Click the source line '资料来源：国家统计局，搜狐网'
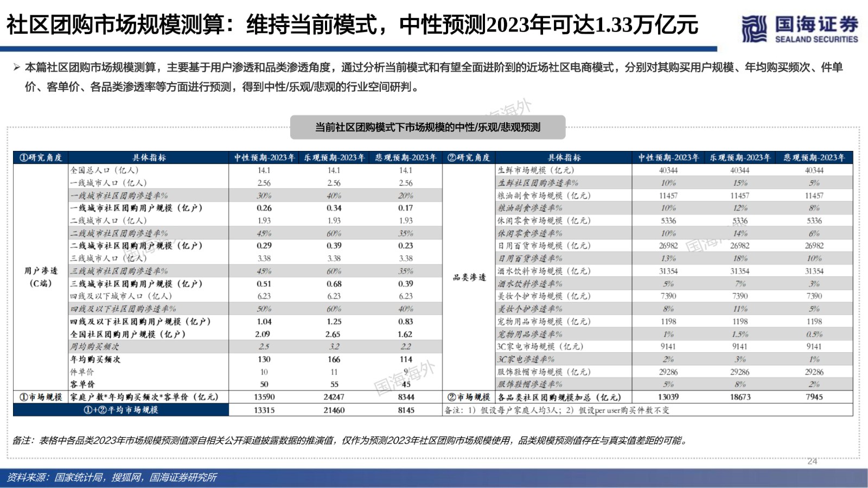 (x=112, y=477)
